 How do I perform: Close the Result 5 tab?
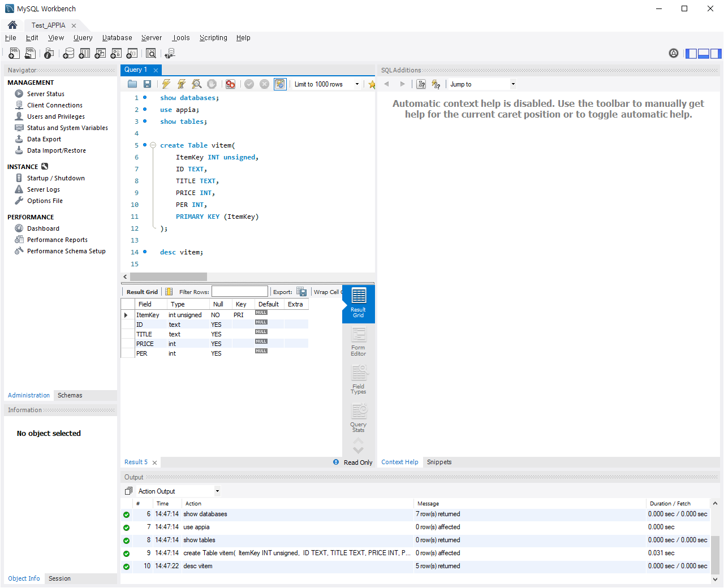(154, 462)
